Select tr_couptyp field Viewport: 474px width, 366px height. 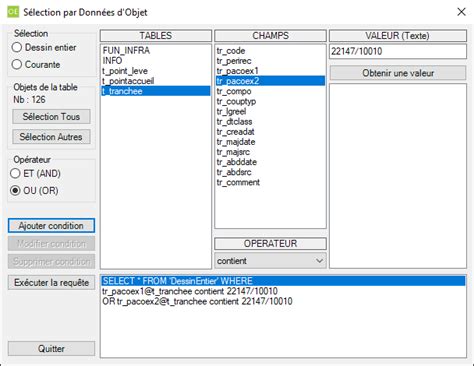coord(270,101)
